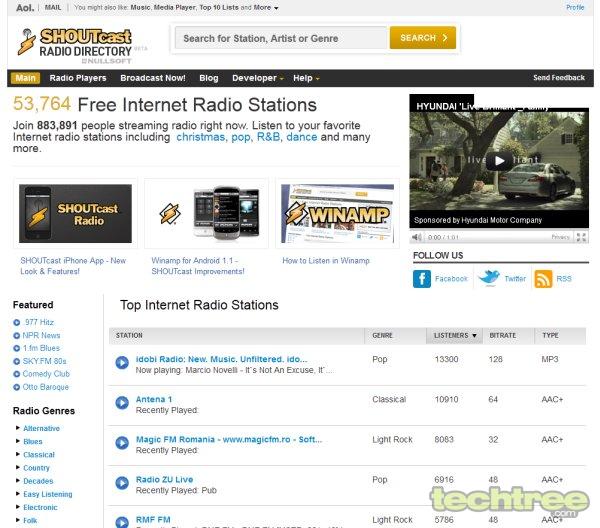This screenshot has width=600, height=528.
Task: Open the Profile link
Action: (x=575, y=7)
